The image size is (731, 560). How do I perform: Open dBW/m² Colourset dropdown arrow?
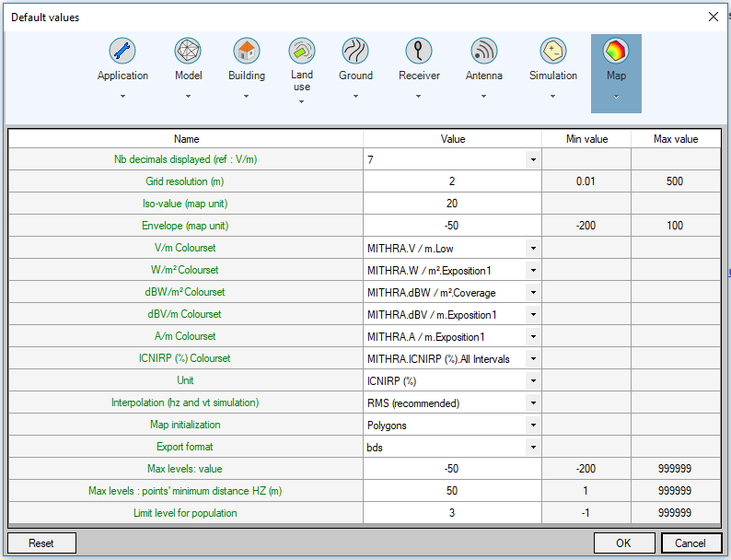coord(533,292)
